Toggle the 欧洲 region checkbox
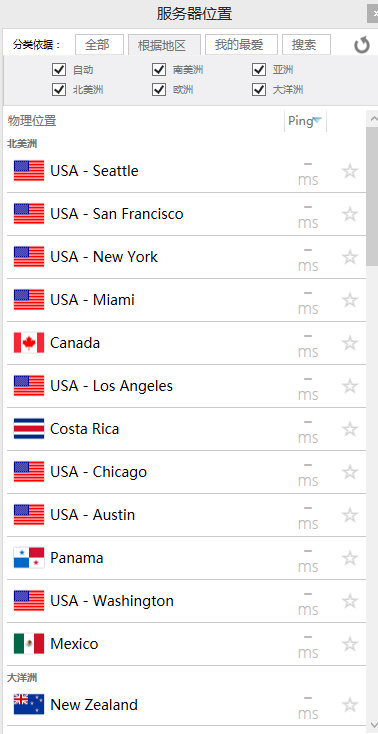The width and height of the screenshot is (378, 734). coord(159,89)
